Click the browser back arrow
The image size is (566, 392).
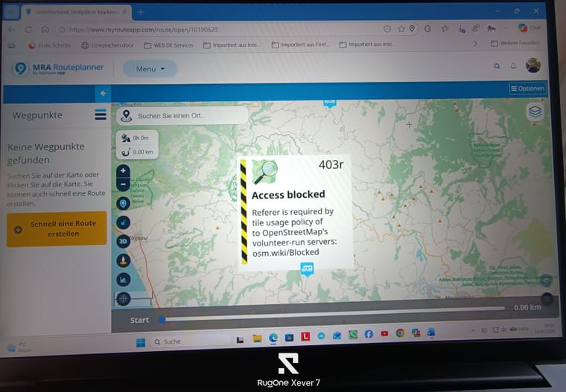12,30
